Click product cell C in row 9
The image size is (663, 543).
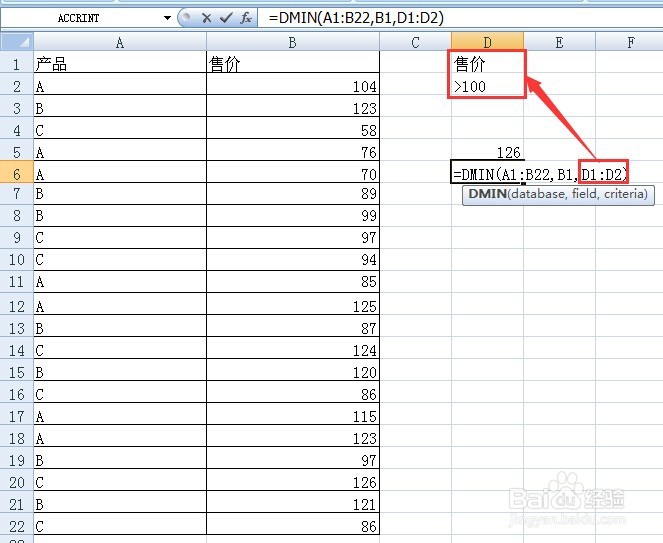pyautogui.click(x=120, y=238)
